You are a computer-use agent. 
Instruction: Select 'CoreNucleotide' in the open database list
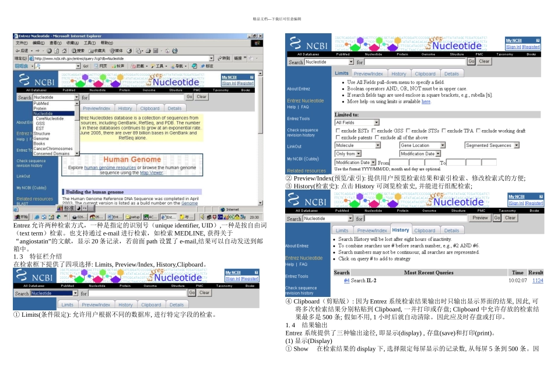pyautogui.click(x=50, y=119)
